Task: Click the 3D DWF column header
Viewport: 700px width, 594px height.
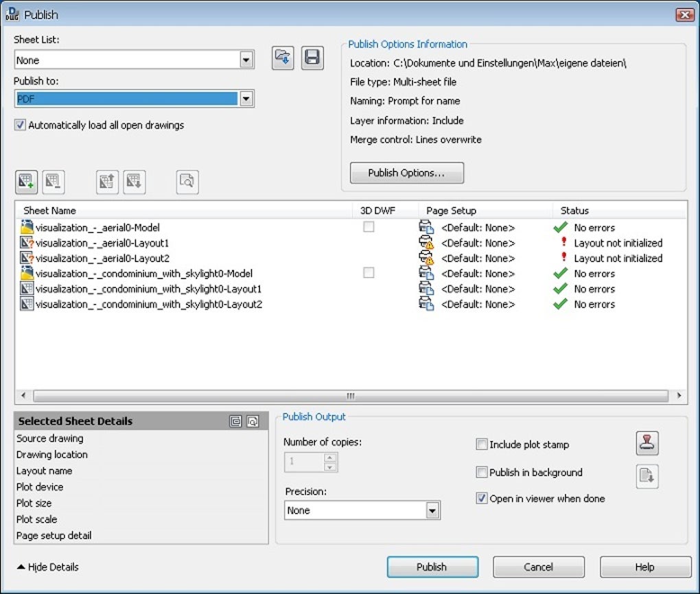Action: (x=385, y=210)
